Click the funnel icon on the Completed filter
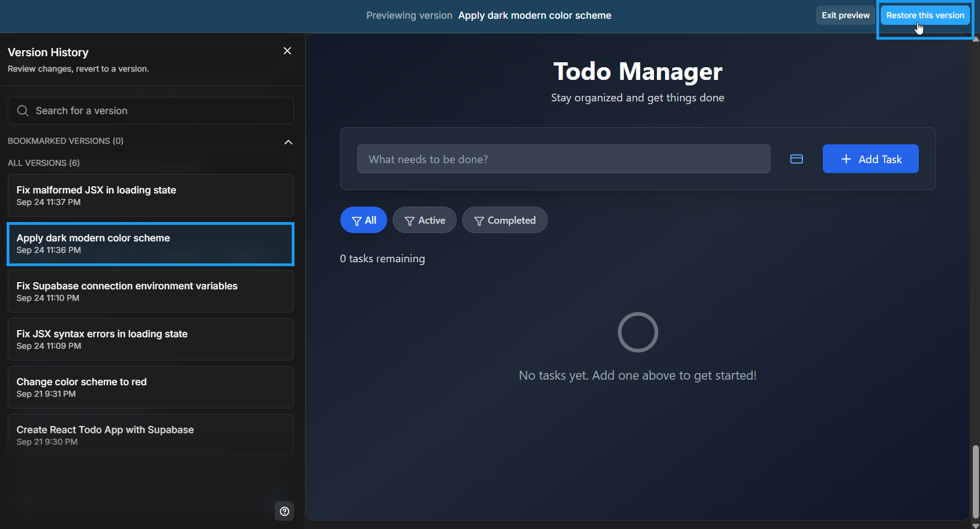This screenshot has height=529, width=980. [x=478, y=220]
